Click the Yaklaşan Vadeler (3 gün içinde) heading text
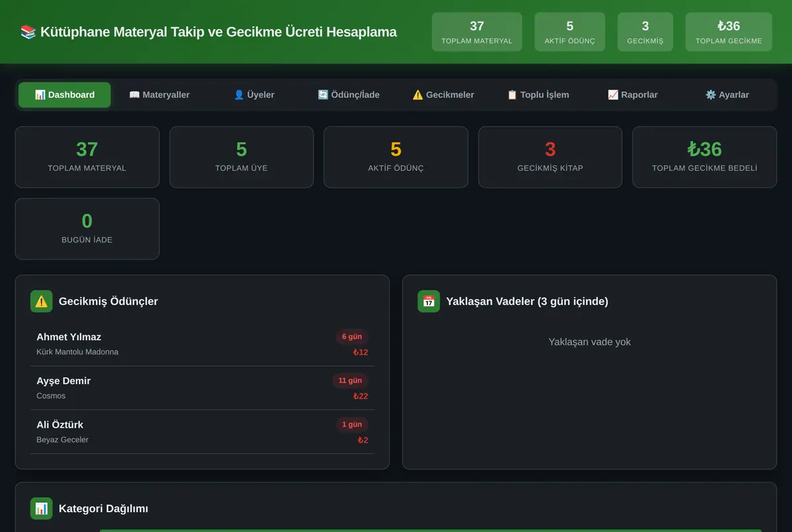Viewport: 792px width, 532px height. [527, 302]
